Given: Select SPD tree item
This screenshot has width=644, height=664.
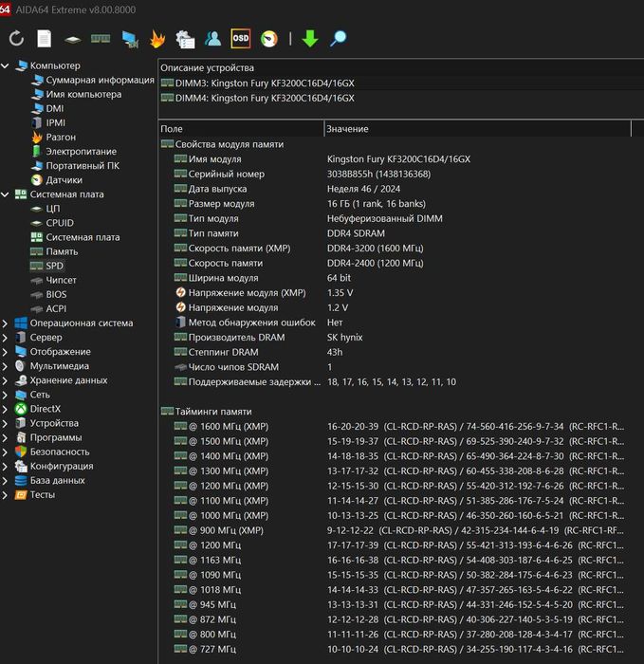Looking at the screenshot, I should pos(46,266).
